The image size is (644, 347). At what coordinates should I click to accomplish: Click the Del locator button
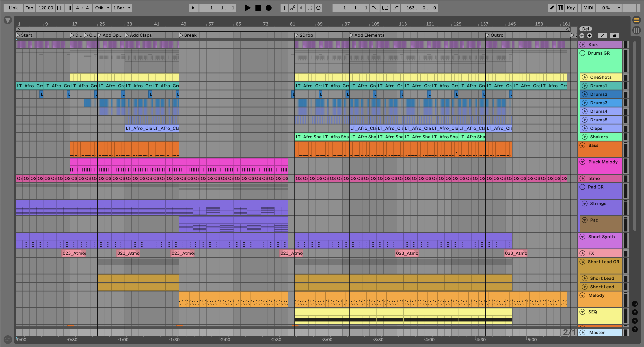pyautogui.click(x=586, y=29)
